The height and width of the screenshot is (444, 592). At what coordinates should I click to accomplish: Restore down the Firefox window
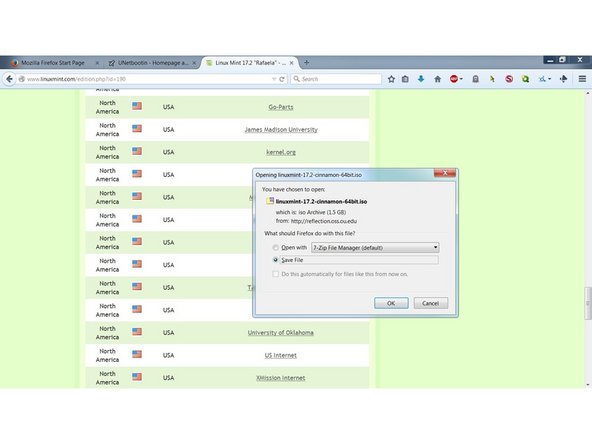[563, 60]
